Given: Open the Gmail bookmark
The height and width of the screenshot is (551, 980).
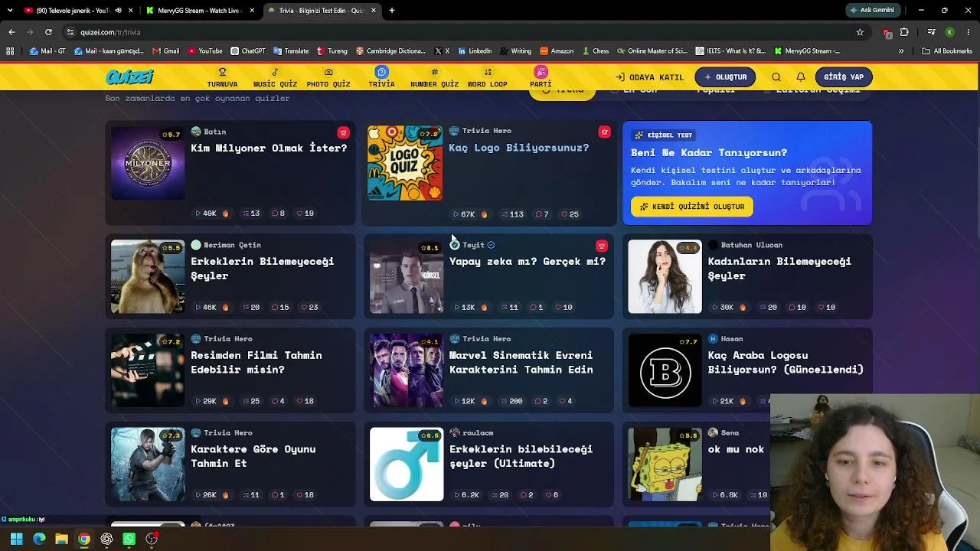Looking at the screenshot, I should click(x=166, y=51).
